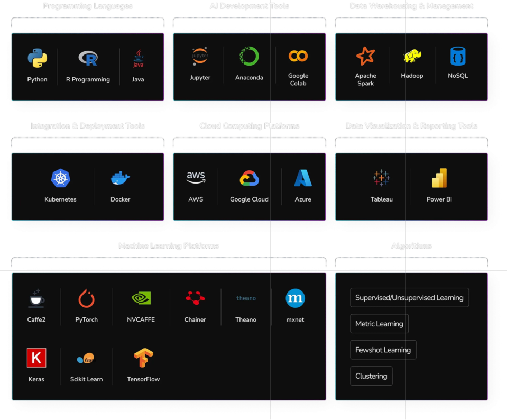The image size is (507, 420).
Task: Select the Google Colab CO icon
Action: (298, 56)
